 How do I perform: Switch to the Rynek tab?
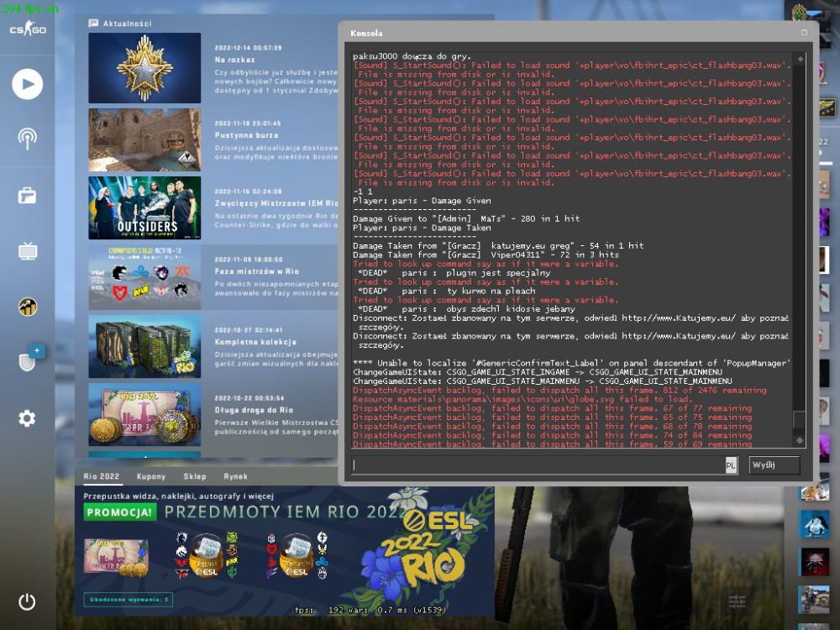coord(236,476)
